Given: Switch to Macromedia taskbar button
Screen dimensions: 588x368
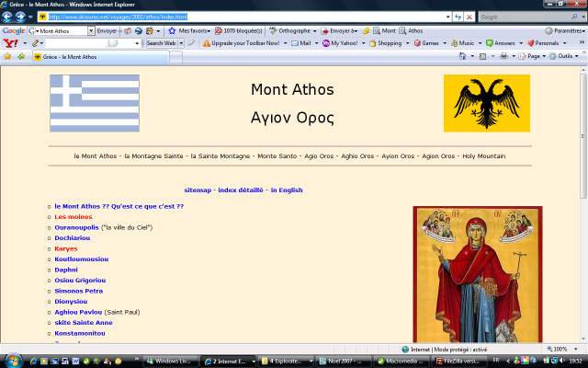Looking at the screenshot, I should [401, 362].
